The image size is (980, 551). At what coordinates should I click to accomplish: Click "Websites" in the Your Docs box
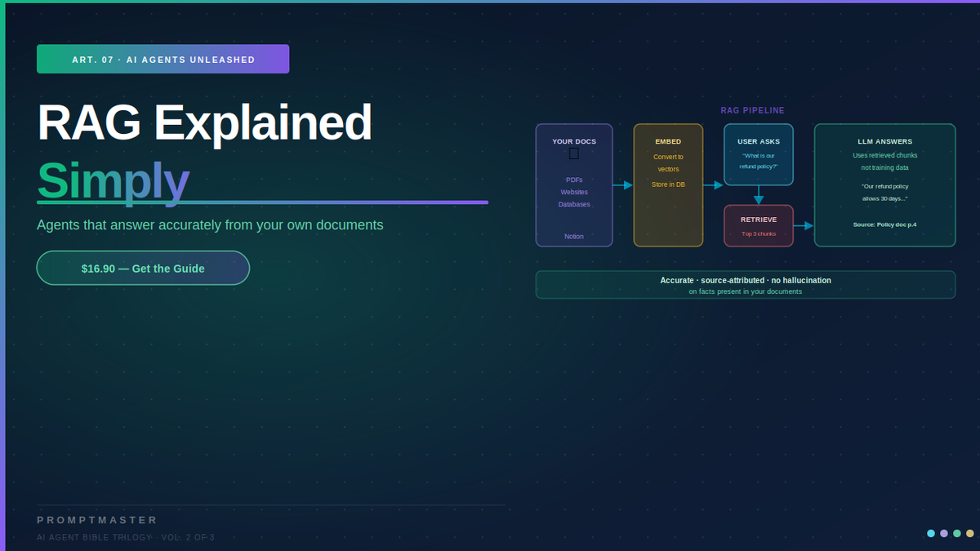pos(574,192)
